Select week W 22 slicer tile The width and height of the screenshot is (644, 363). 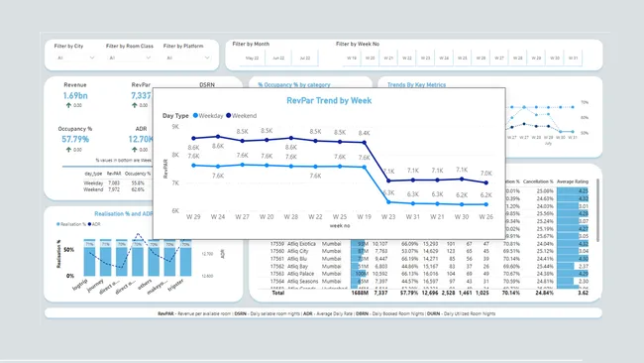coord(407,58)
